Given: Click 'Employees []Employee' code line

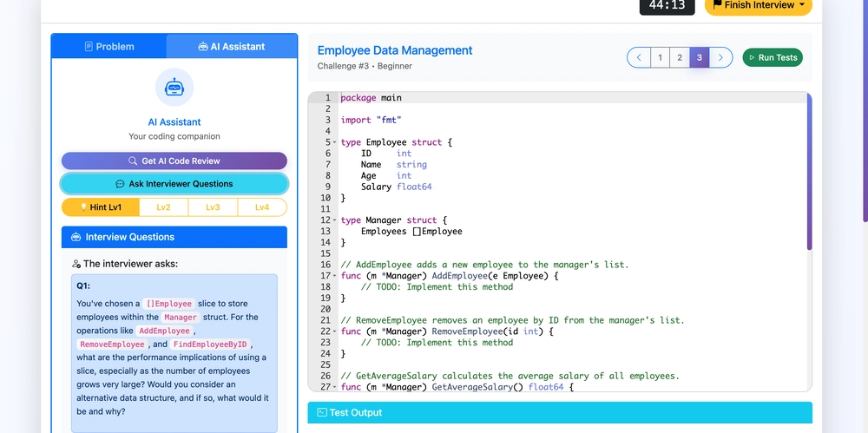Looking at the screenshot, I should click(411, 232).
